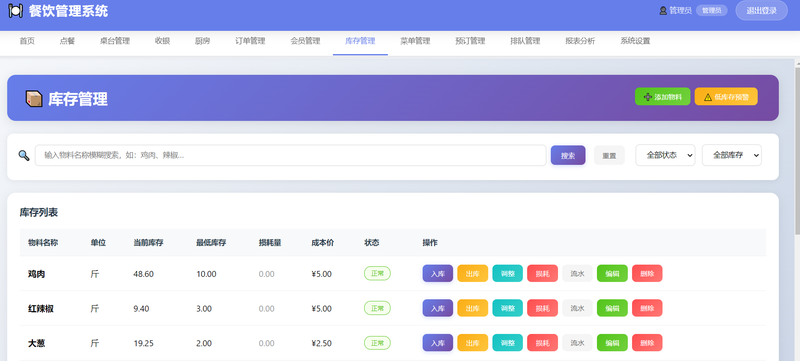Click the 当前库存 column header
Viewport: 800px width, 361px height.
148,243
